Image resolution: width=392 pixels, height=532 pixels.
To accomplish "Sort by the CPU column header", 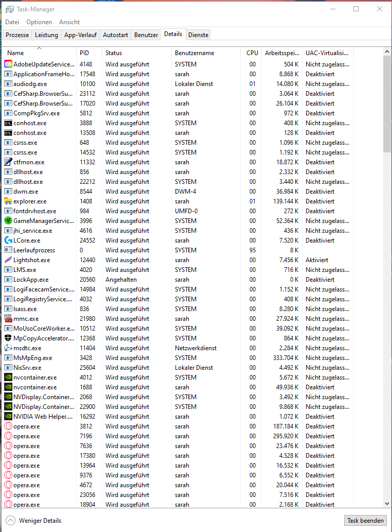I will (252, 53).
